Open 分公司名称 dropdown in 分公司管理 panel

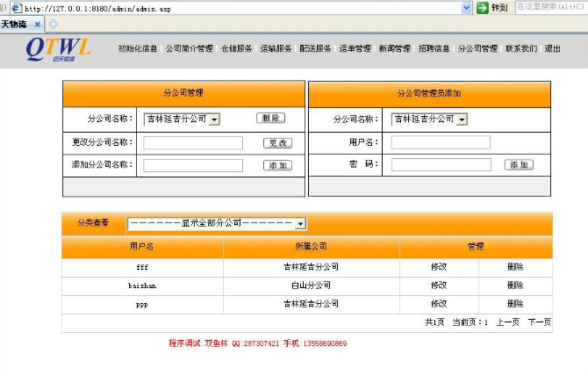point(182,119)
